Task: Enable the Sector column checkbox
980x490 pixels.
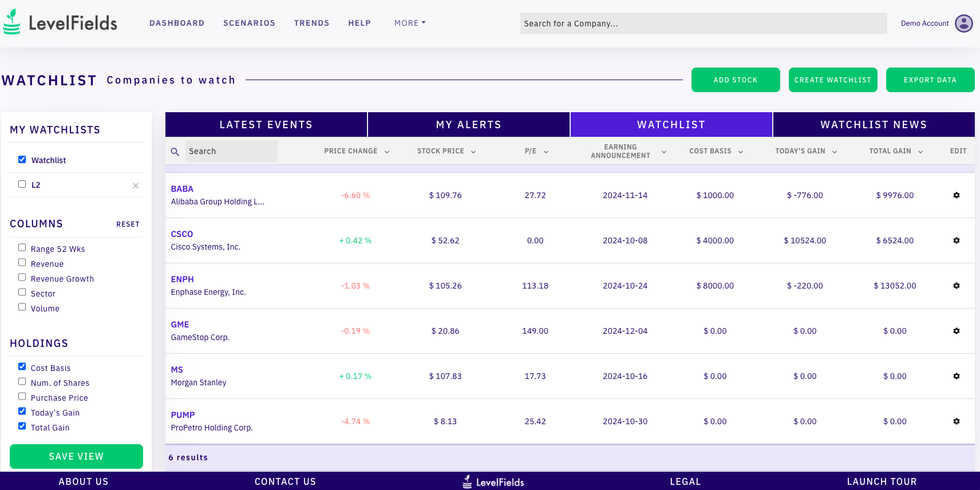Action: 22,292
